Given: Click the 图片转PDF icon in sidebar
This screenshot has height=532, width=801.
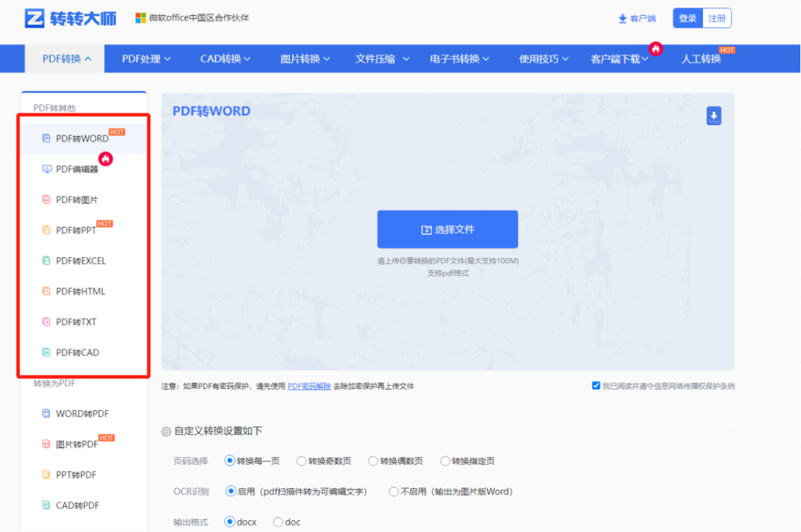Looking at the screenshot, I should (x=46, y=444).
